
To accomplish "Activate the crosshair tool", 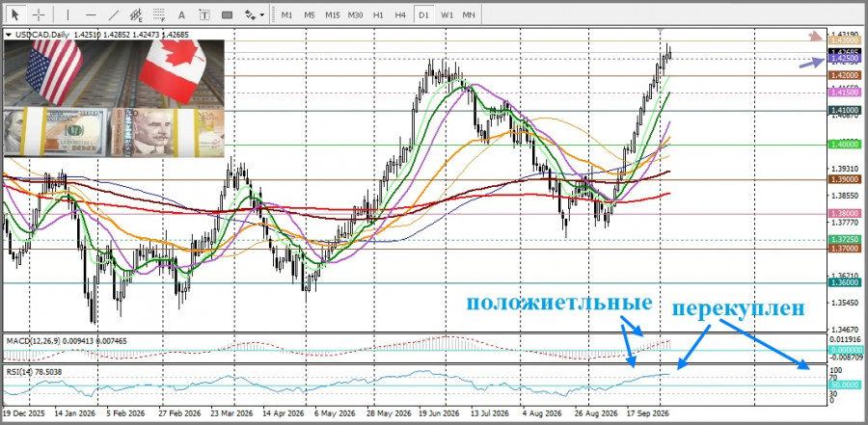I will (x=39, y=14).
